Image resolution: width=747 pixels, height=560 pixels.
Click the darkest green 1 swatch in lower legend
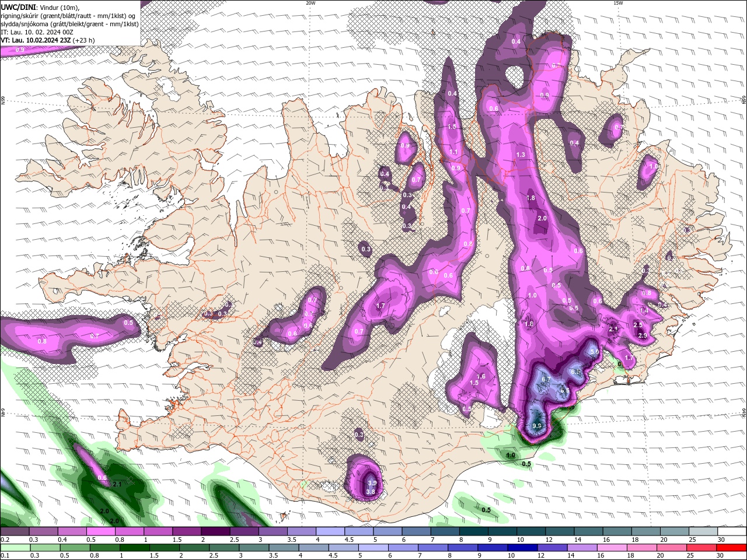(x=135, y=548)
